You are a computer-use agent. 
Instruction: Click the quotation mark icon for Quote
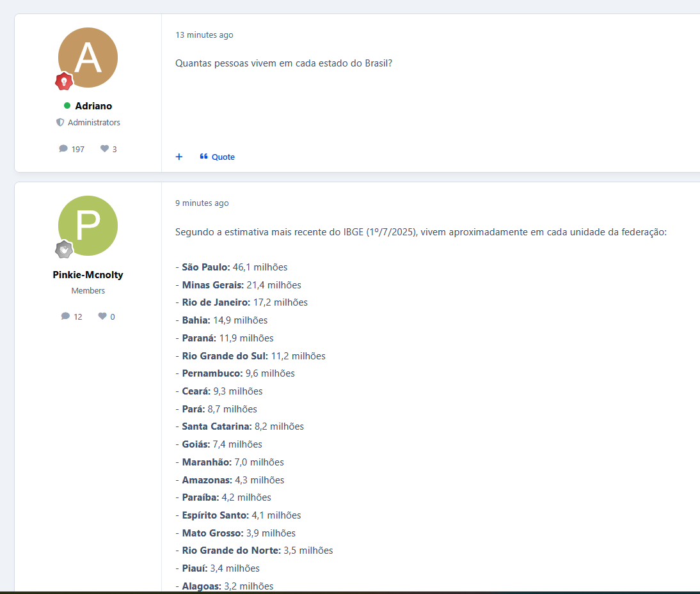[x=203, y=157]
